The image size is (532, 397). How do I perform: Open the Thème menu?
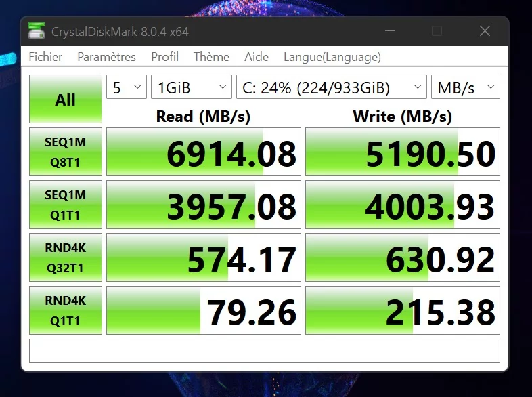click(211, 57)
